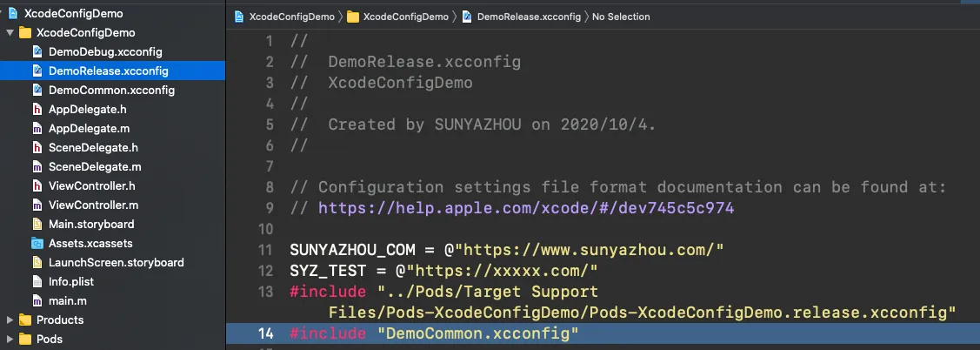Select DemoCommon.xcconfig in the navigator
Viewport: 980px width, 350px height.
pos(111,91)
